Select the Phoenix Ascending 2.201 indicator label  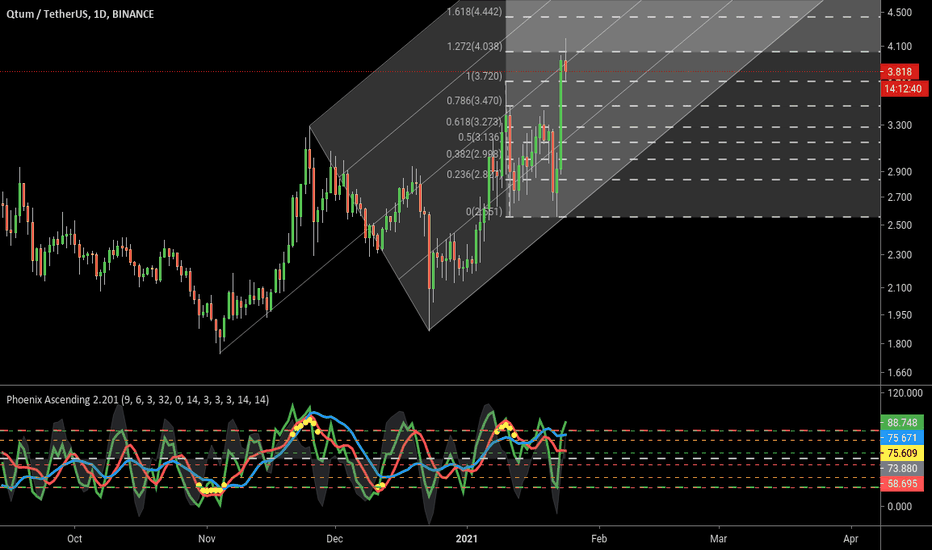[x=137, y=400]
